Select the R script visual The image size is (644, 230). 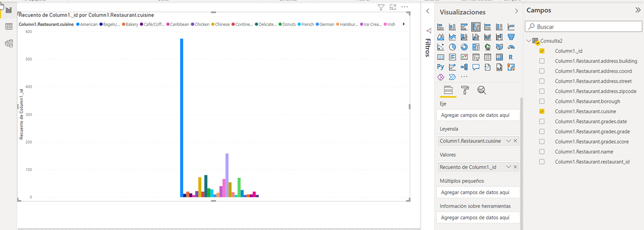(511, 57)
